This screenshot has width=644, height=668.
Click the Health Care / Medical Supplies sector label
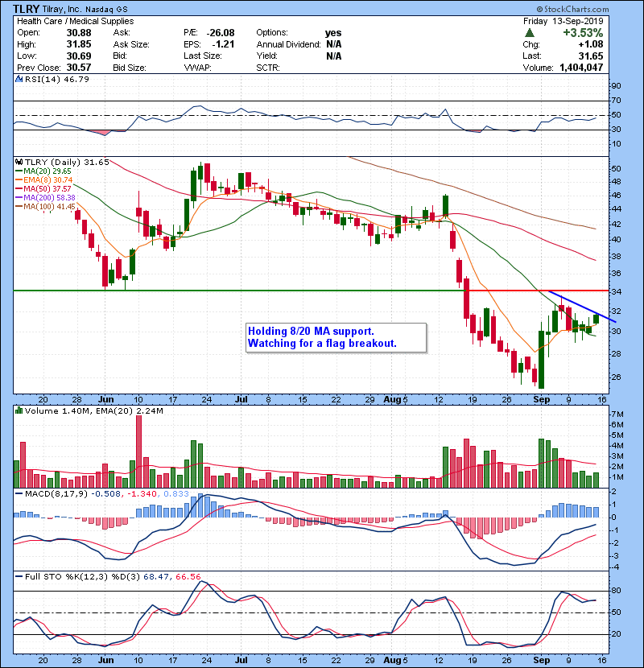(76, 21)
